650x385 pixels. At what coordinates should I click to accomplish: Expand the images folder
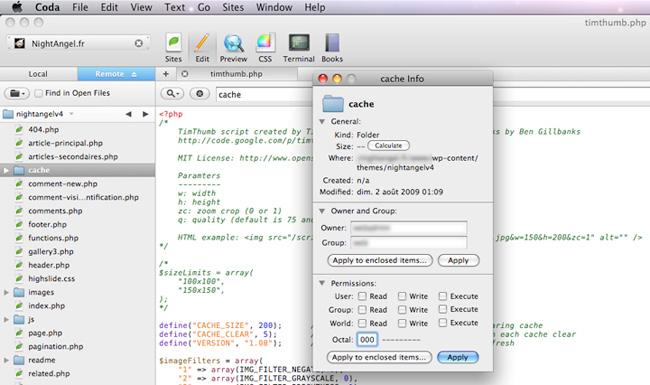click(6, 292)
